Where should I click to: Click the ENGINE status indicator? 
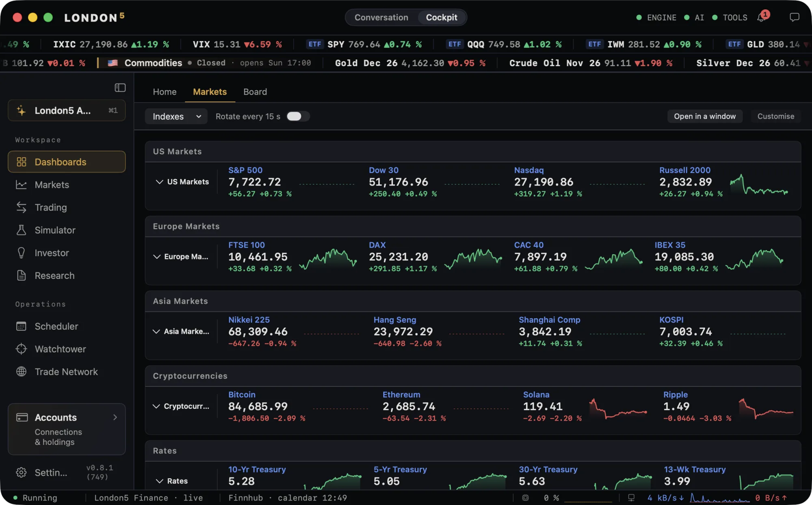656,17
